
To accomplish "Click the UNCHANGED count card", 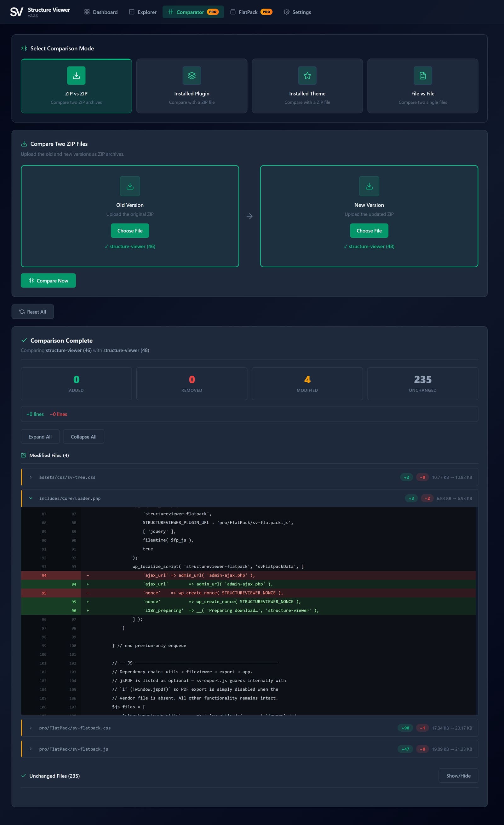I will [x=423, y=384].
